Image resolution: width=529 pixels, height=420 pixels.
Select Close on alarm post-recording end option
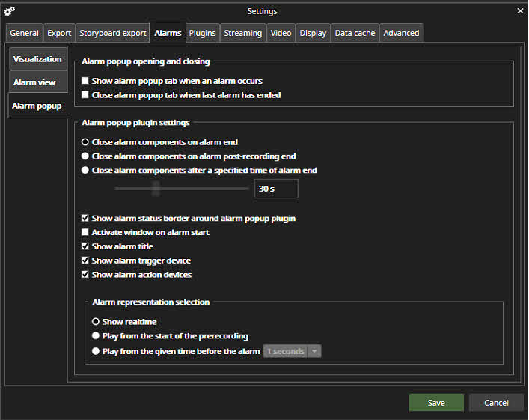(x=85, y=156)
